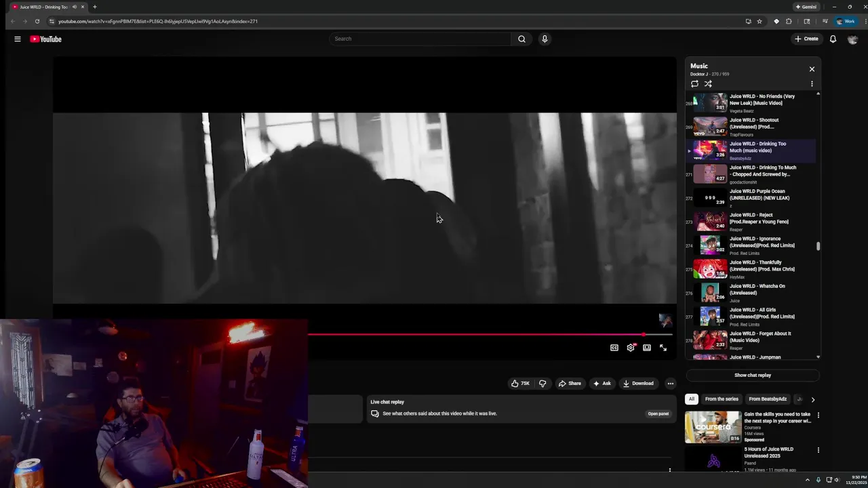The height and width of the screenshot is (488, 868).
Task: Mute the tab via speaker icon
Action: pyautogui.click(x=74, y=7)
